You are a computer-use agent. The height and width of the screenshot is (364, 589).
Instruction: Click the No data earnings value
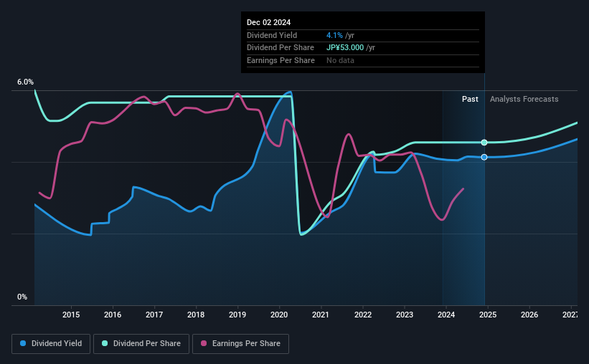[x=340, y=60]
